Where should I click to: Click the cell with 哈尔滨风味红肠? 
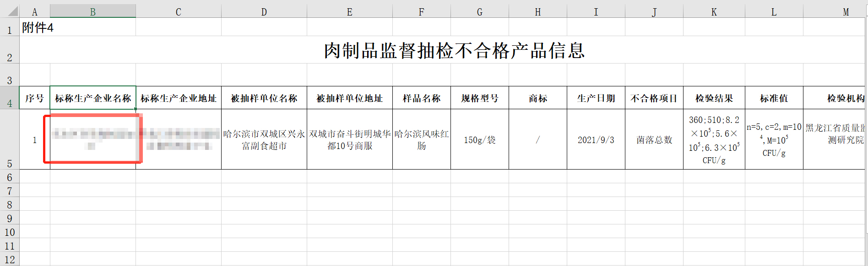421,140
